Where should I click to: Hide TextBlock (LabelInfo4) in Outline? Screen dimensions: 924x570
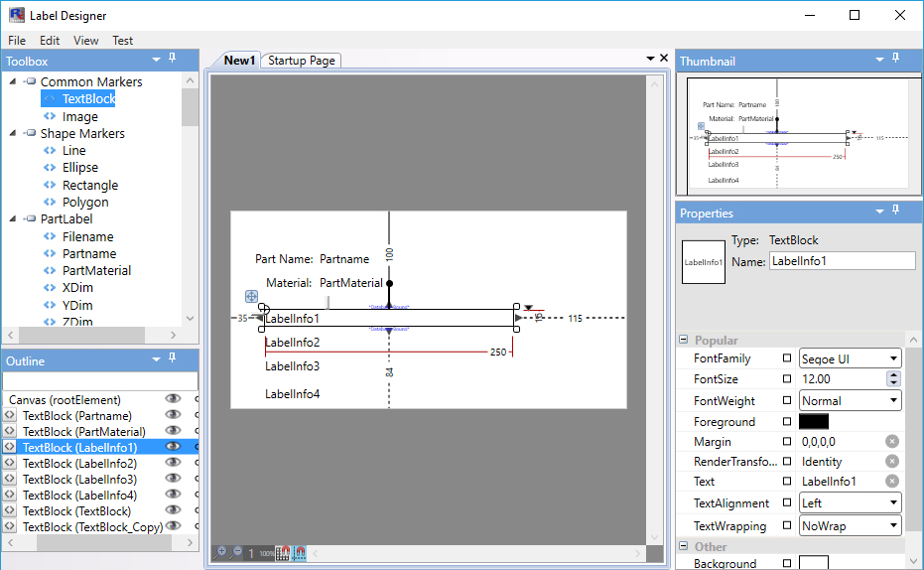pos(173,495)
